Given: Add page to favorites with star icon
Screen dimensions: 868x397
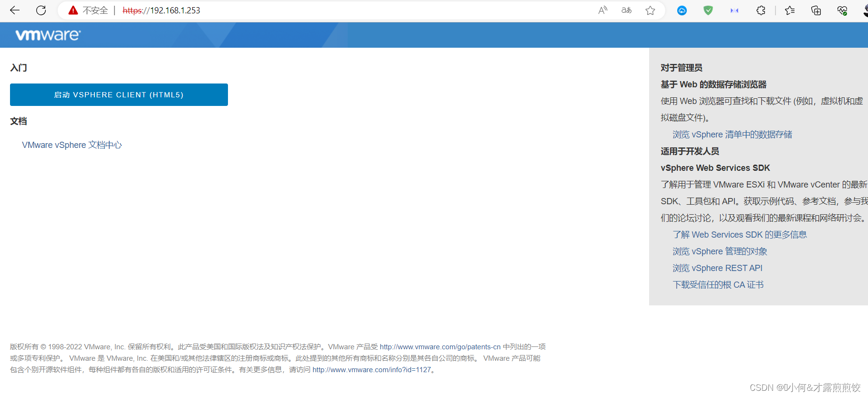Looking at the screenshot, I should point(650,10).
